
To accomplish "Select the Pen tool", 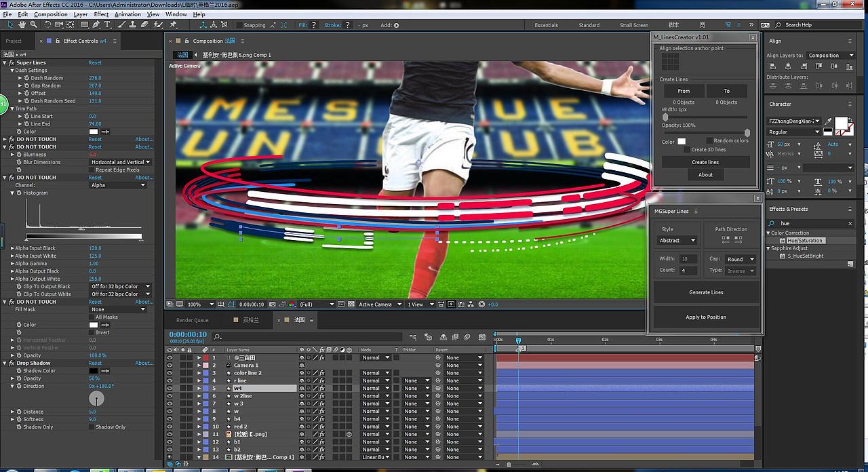I will [x=97, y=24].
